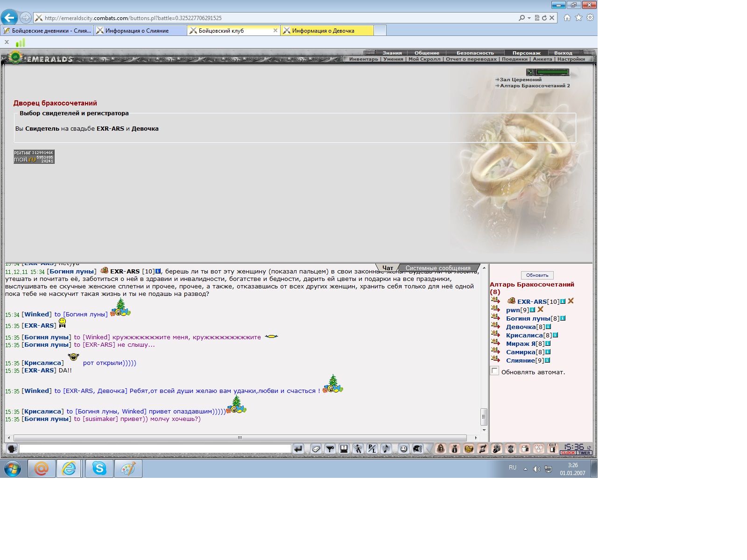
Task: Open browser Favorites star icon
Action: point(579,18)
